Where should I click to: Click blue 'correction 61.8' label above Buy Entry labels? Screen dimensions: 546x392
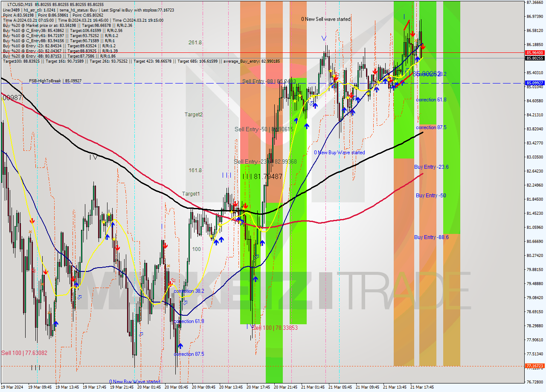pyautogui.click(x=431, y=100)
